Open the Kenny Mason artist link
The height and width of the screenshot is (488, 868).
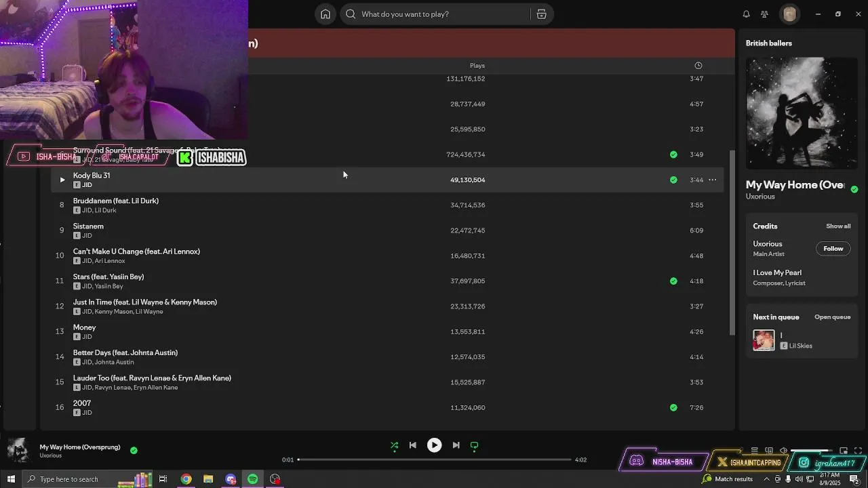[x=114, y=312]
